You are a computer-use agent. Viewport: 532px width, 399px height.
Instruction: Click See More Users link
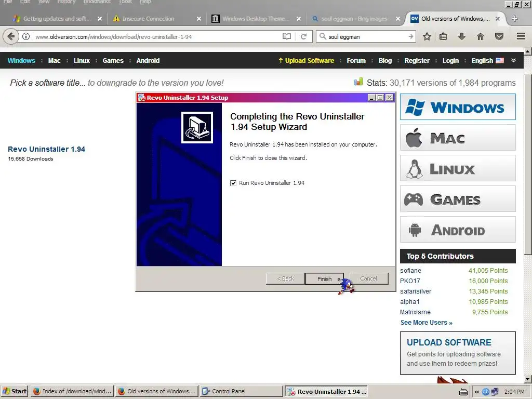coord(426,322)
